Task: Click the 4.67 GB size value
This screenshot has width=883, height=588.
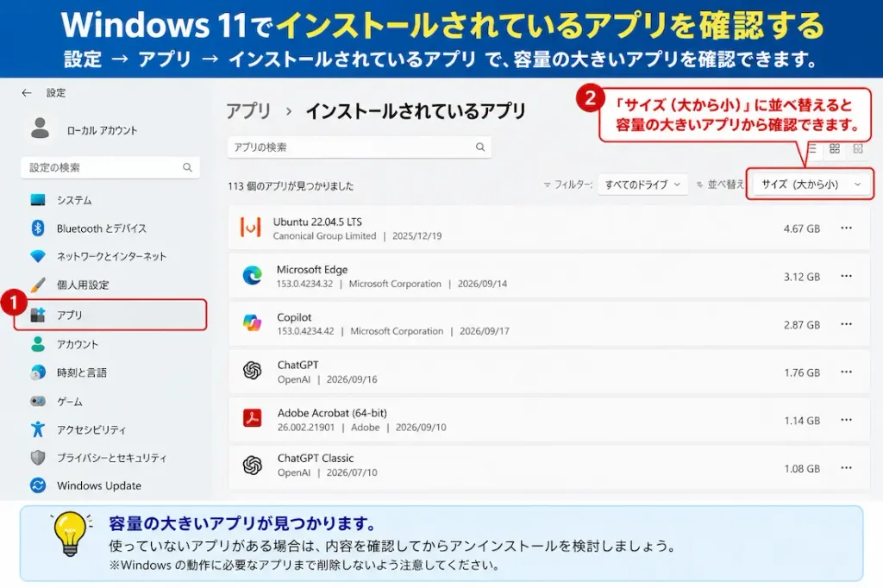Action: point(801,228)
